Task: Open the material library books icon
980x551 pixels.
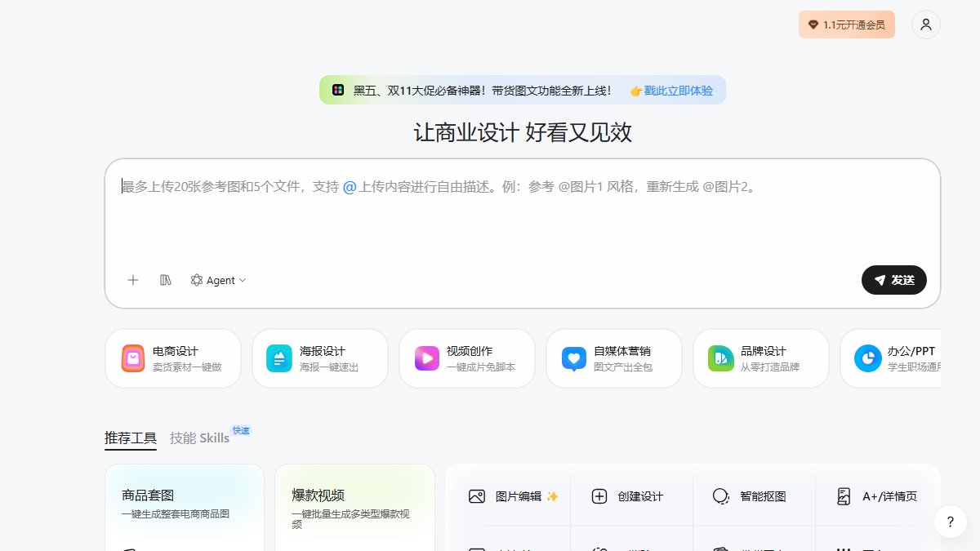Action: click(166, 280)
